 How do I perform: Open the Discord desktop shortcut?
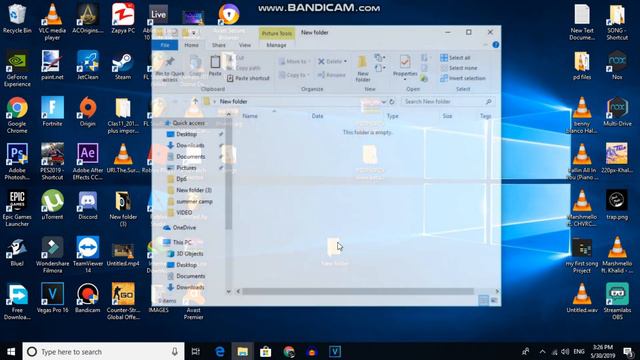[88, 205]
